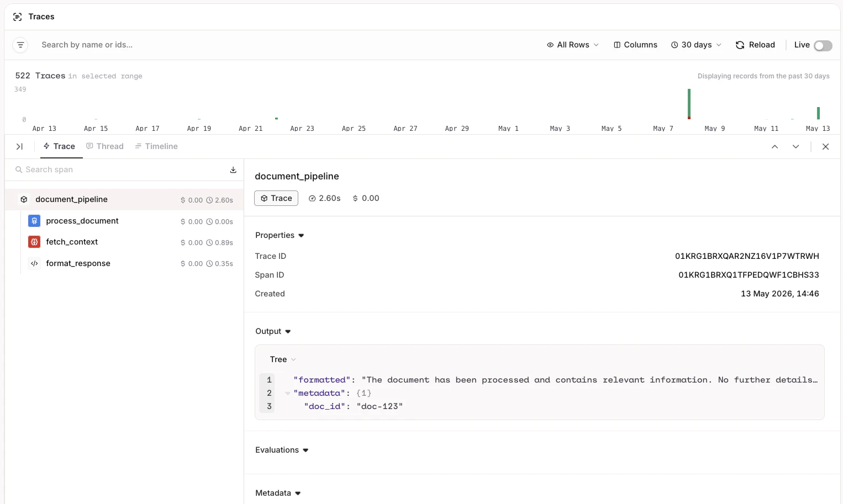843x504 pixels.
Task: Click the blue process_document span icon
Action: 34,221
